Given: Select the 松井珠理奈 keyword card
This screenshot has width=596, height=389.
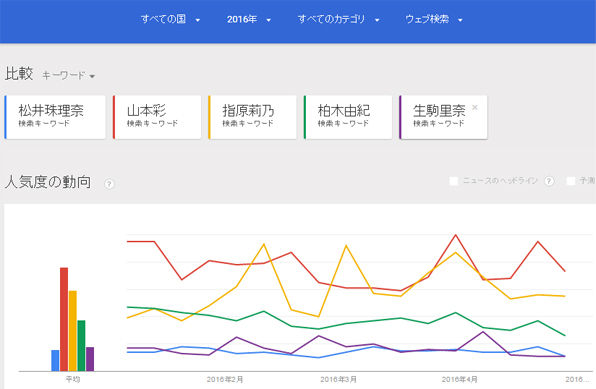Looking at the screenshot, I should [x=55, y=117].
